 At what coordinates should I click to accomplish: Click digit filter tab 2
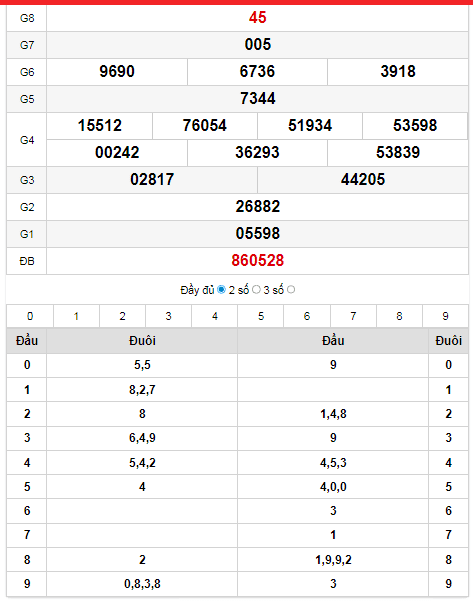point(122,316)
